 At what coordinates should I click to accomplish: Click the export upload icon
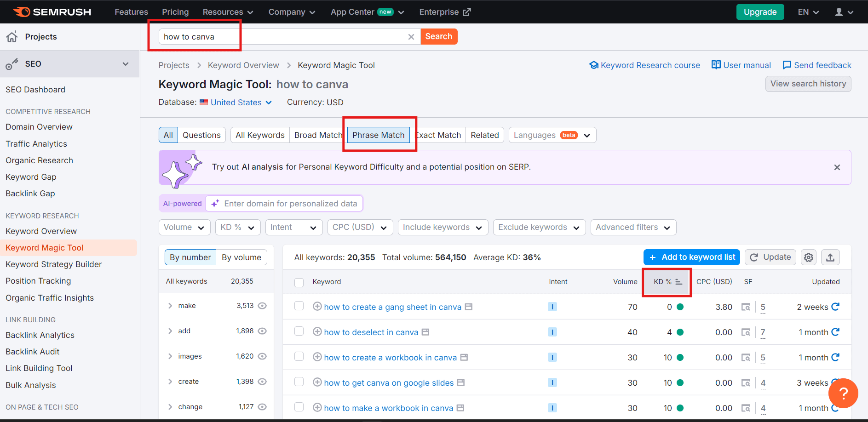coord(830,257)
